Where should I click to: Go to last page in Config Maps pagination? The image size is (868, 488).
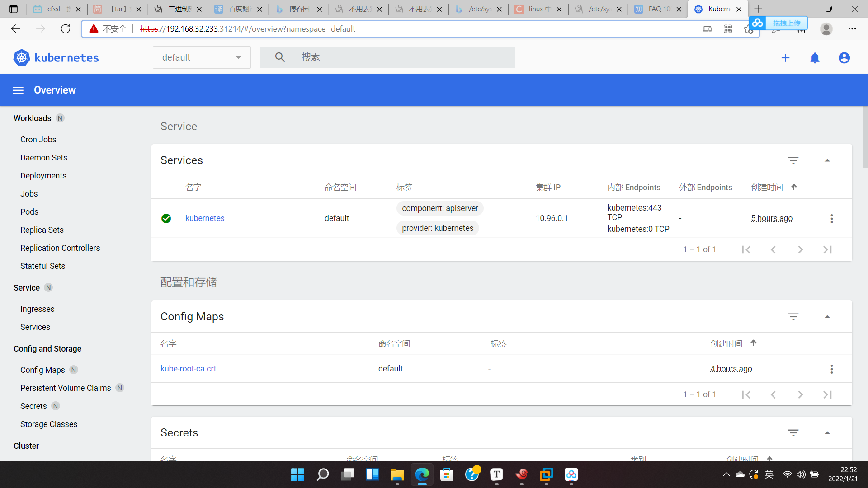point(827,394)
